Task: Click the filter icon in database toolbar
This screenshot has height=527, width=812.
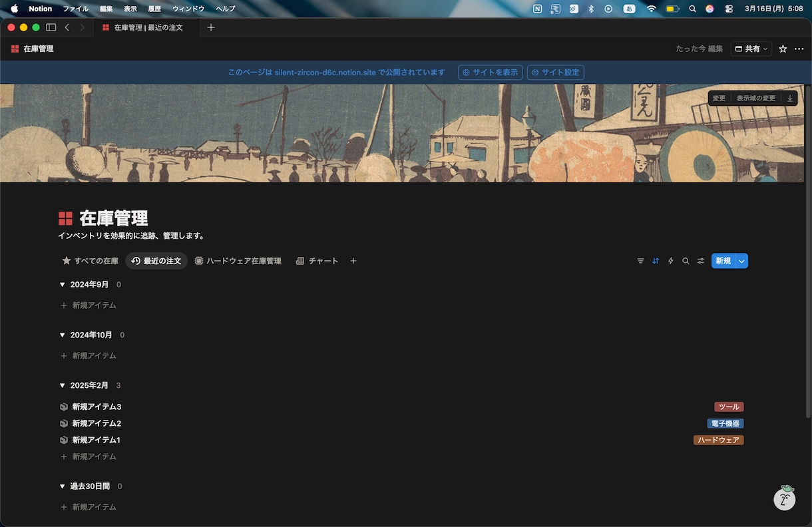Action: click(x=640, y=261)
